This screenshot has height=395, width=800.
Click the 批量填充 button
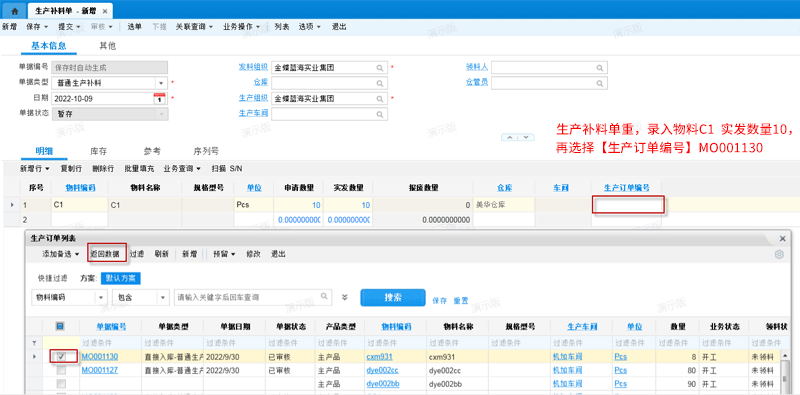coord(139,168)
